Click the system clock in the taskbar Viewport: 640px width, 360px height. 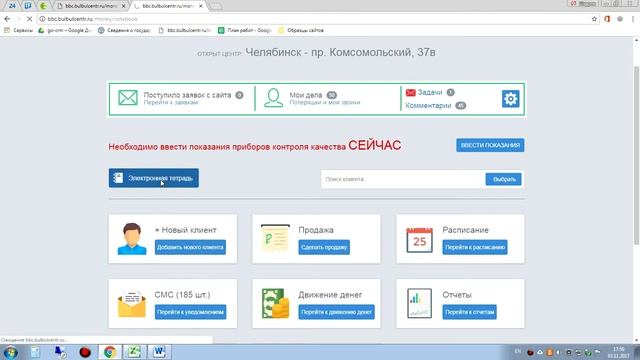coord(618,352)
